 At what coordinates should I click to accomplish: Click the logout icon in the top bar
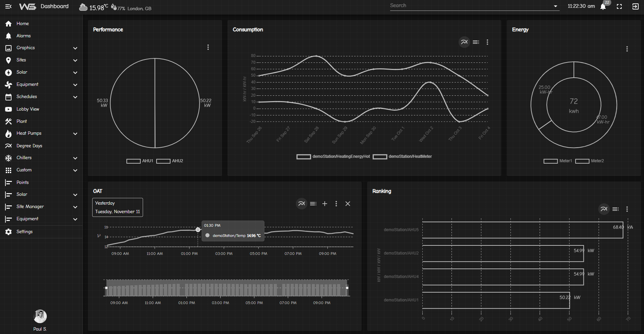(x=635, y=6)
